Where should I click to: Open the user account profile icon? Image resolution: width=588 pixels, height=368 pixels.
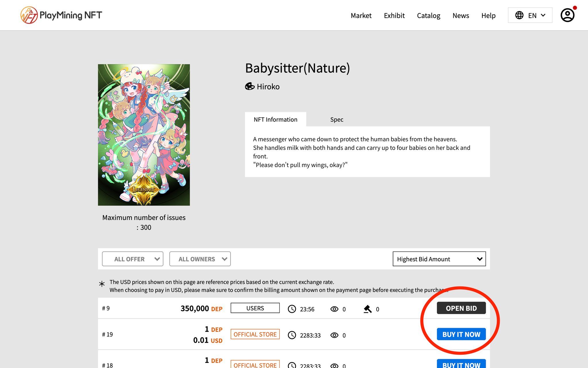567,15
